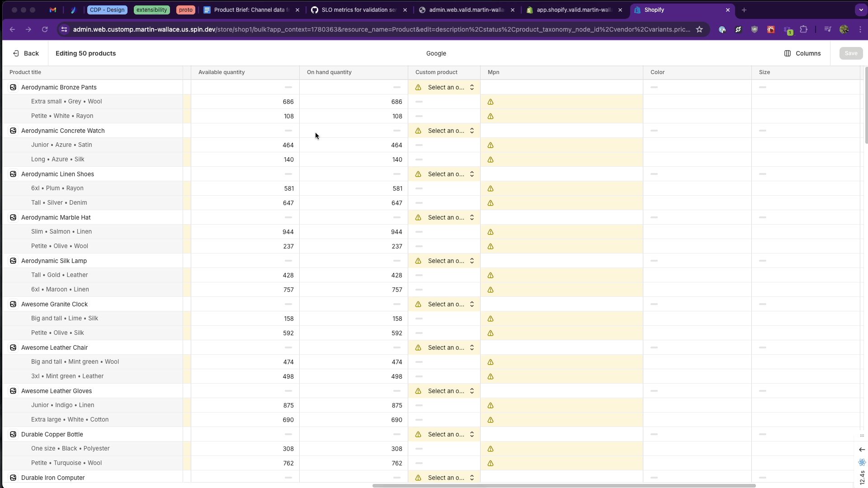Open a new browser tab
868x488 pixels.
click(x=744, y=10)
